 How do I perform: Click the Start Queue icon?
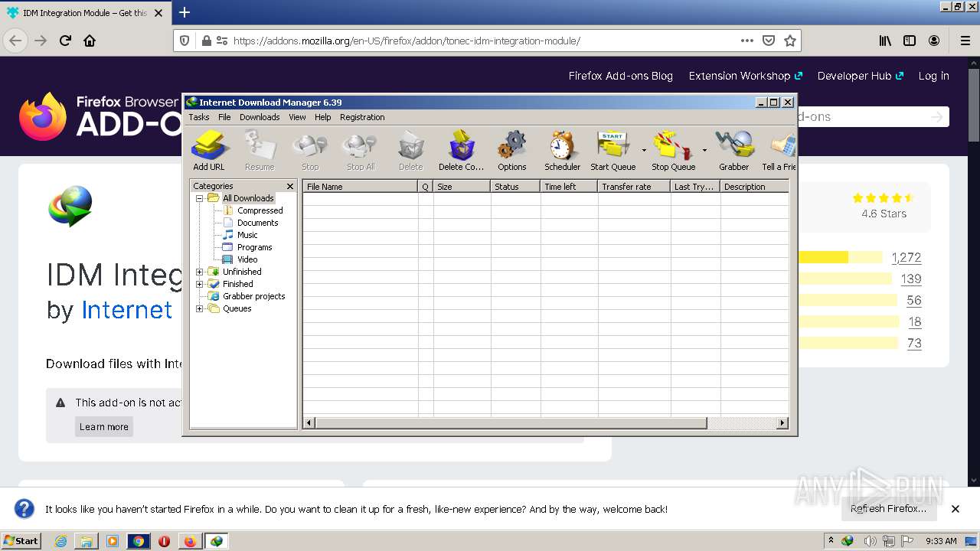coord(612,151)
